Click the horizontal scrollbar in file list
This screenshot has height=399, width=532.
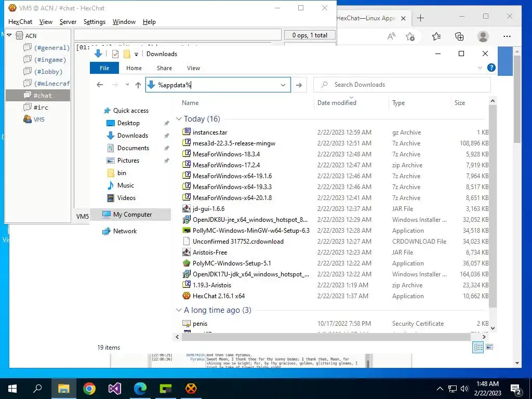[326, 337]
